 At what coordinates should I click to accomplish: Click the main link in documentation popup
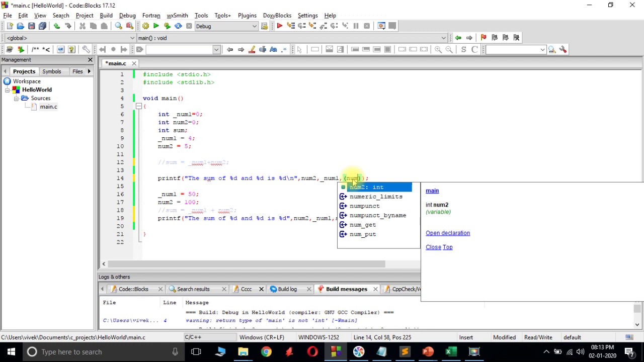(x=432, y=191)
